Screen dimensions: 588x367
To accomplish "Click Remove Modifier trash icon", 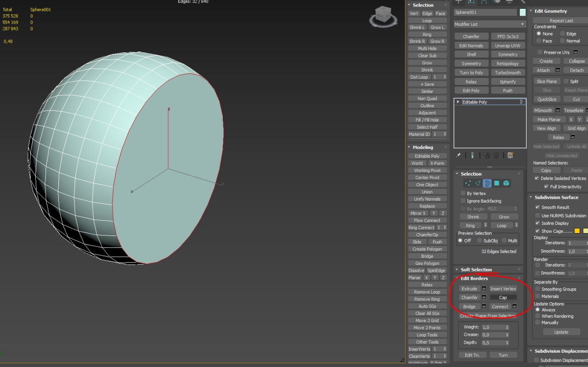I will pos(496,155).
